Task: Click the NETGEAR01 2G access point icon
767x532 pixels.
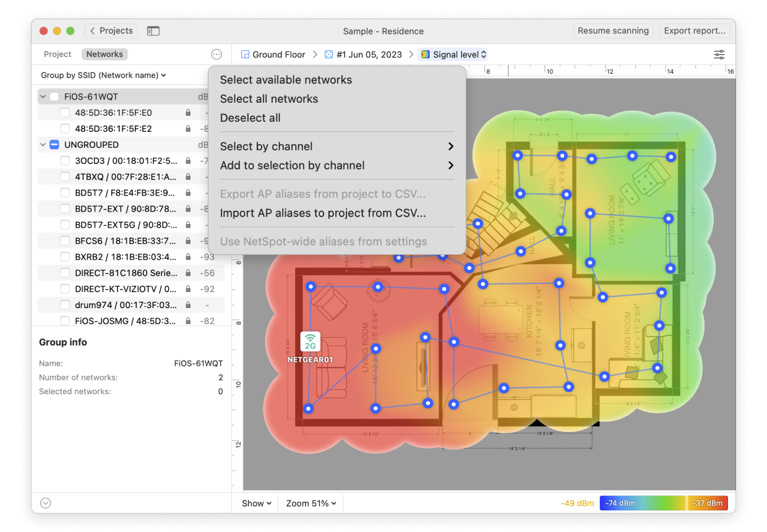Action: point(310,341)
